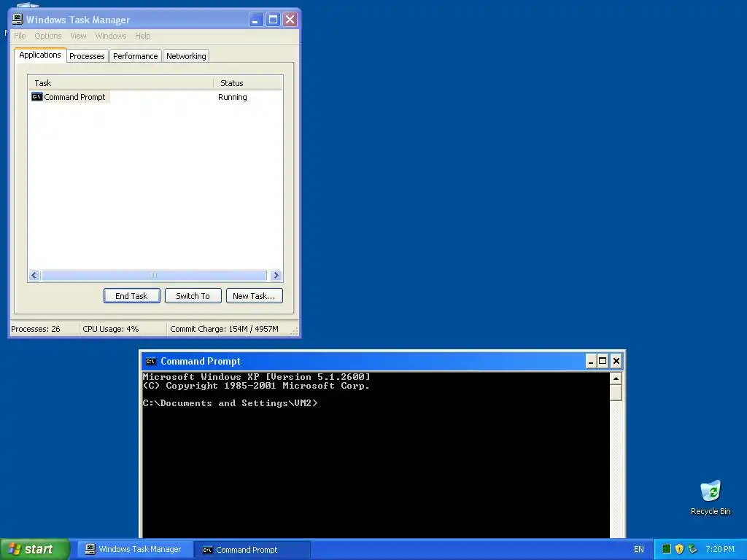747x560 pixels.
Task: Click Command Prompt scroll up arrow
Action: pyautogui.click(x=616, y=378)
